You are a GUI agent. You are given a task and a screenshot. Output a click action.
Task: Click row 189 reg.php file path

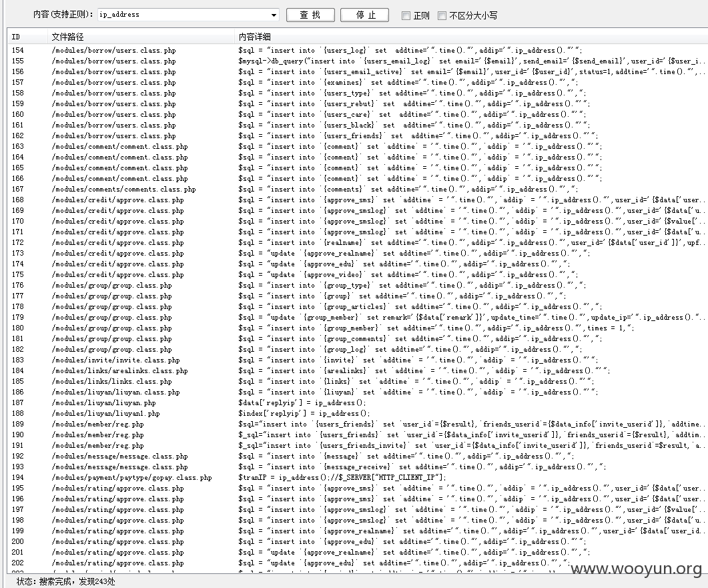(x=97, y=424)
